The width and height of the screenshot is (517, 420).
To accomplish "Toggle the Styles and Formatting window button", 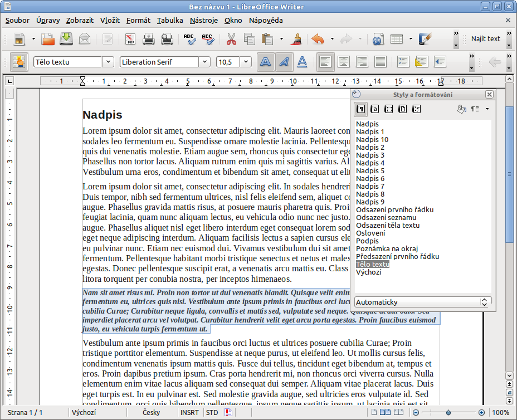I will pyautogui.click(x=19, y=62).
